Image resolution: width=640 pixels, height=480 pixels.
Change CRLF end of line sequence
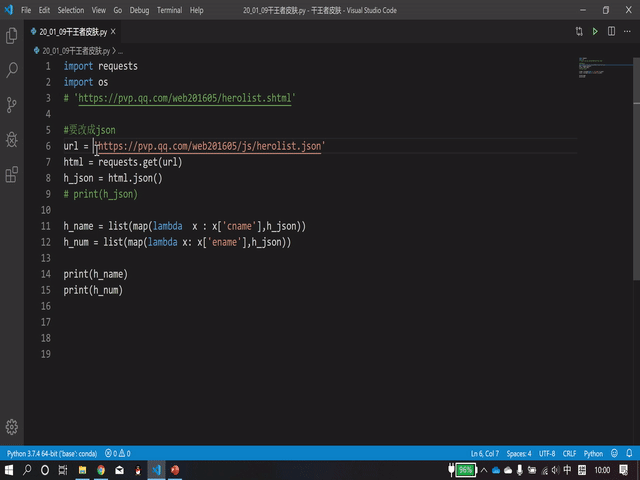click(x=569, y=453)
